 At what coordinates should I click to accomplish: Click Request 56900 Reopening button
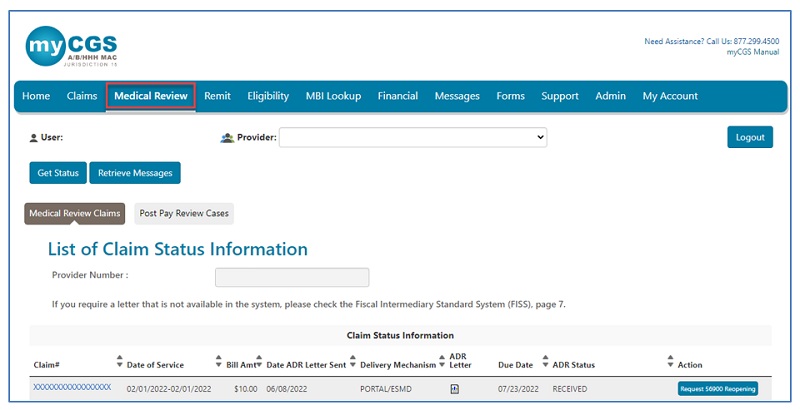(x=717, y=388)
